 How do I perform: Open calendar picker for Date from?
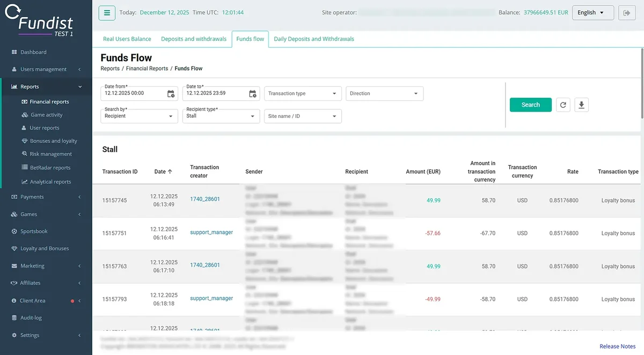[171, 94]
